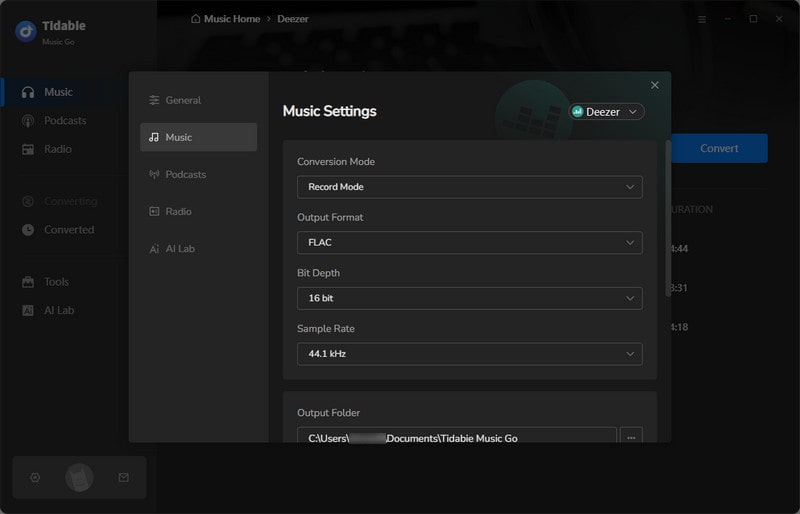Viewport: 800px width, 514px height.
Task: Open the Deezer source selector dropdown
Action: (x=606, y=112)
